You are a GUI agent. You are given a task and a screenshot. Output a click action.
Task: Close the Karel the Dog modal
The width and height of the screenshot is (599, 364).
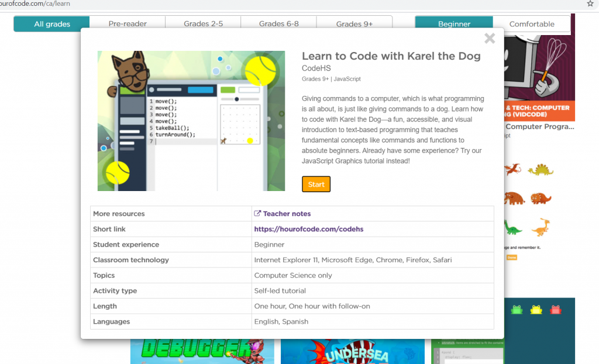490,38
